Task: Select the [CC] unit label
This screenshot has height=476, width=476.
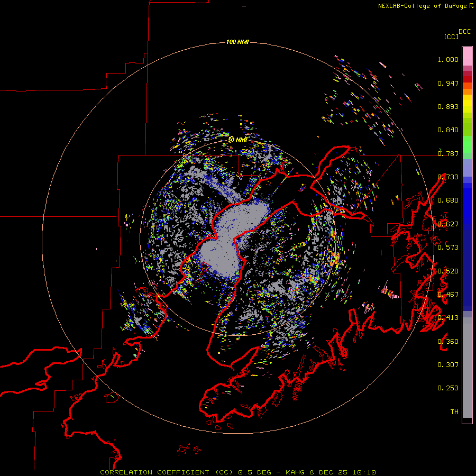Action: [452, 36]
